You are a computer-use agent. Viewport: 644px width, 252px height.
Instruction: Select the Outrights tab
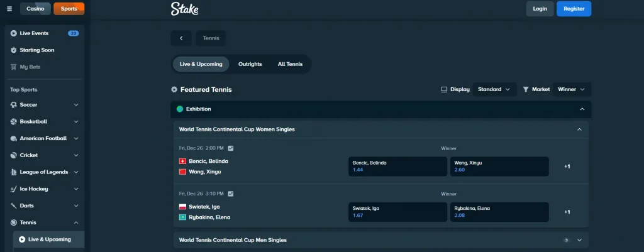250,64
